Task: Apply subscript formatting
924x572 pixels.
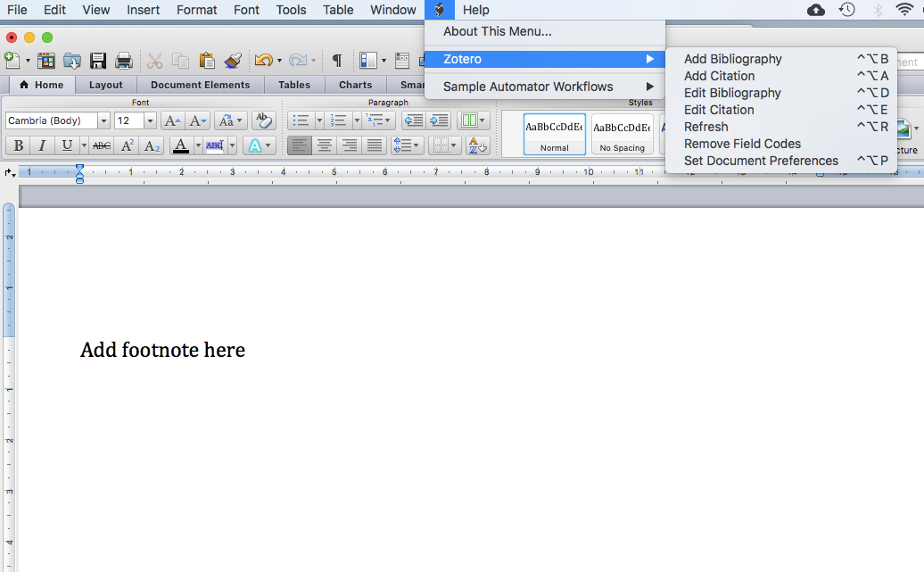Action: (x=152, y=145)
